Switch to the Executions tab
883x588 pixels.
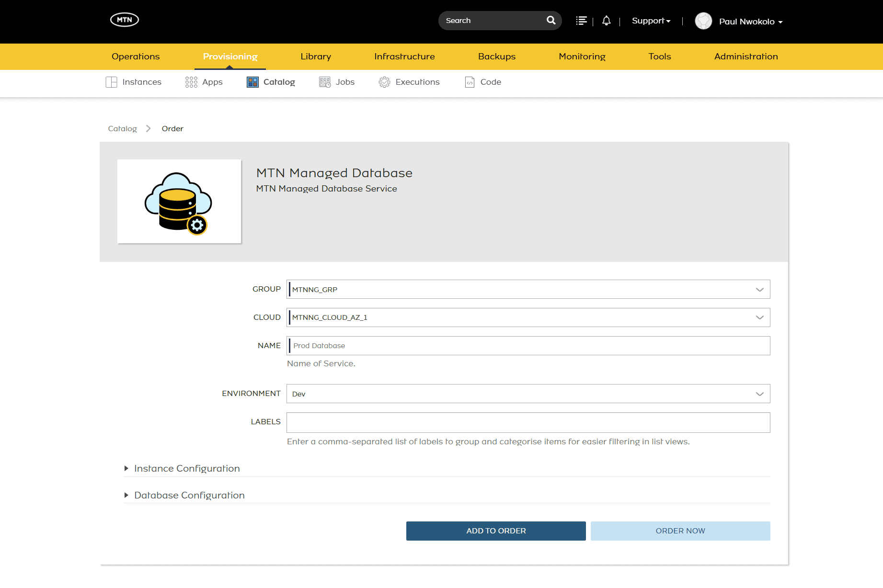coord(409,82)
